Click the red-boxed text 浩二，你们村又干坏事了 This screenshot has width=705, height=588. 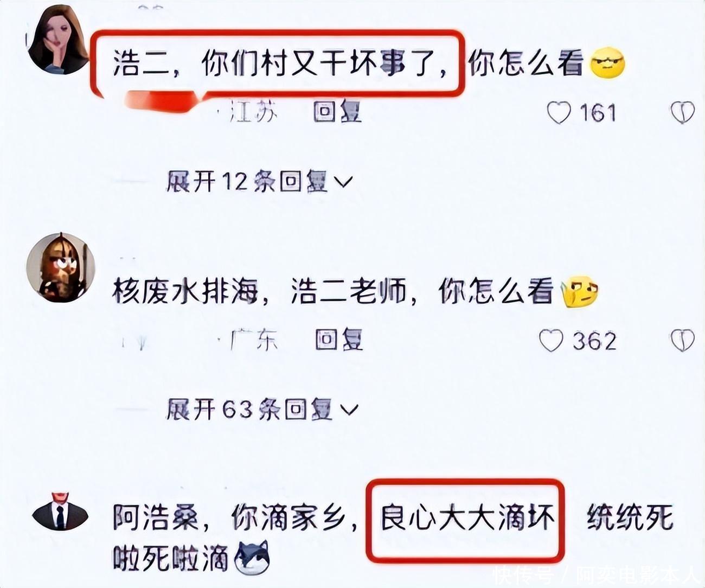click(x=277, y=64)
